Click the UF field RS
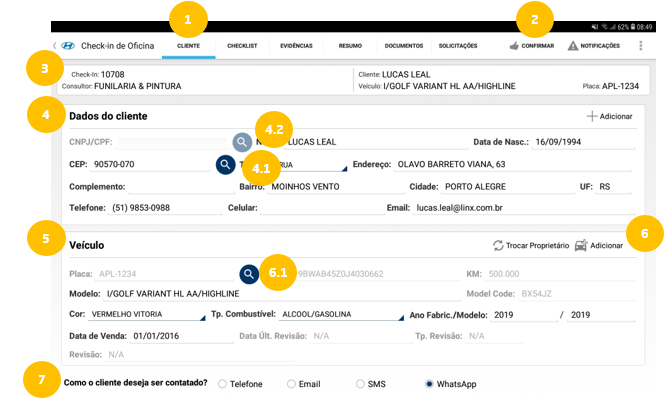The image size is (667, 402). (614, 187)
